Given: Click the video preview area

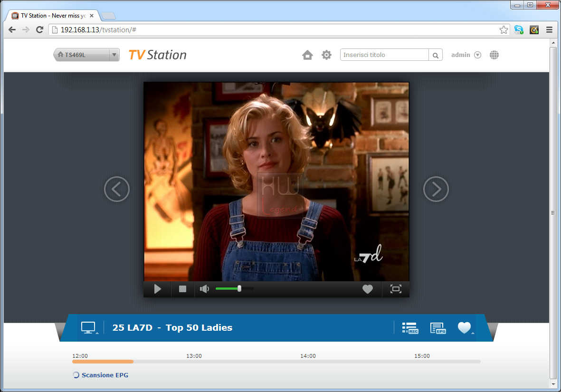Looking at the screenshot, I should point(276,182).
